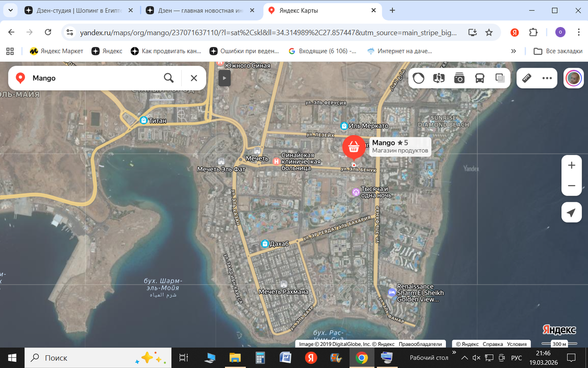Viewport: 588px width, 368px height.
Task: Open user profile avatar
Action: pyautogui.click(x=573, y=78)
